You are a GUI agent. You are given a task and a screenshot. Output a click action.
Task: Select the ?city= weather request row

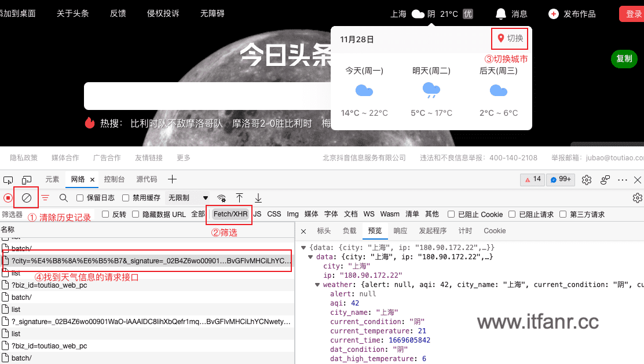click(x=147, y=260)
